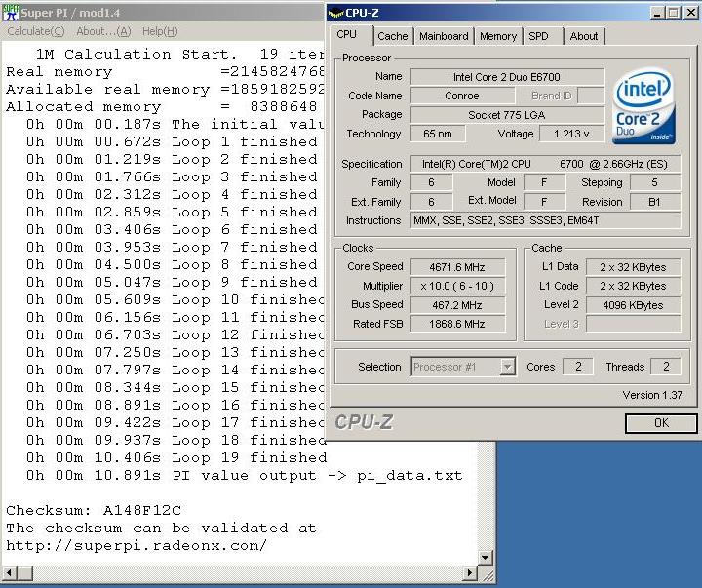Viewport: 702px width, 588px height.
Task: Click the Brand ID field
Action: point(591,96)
